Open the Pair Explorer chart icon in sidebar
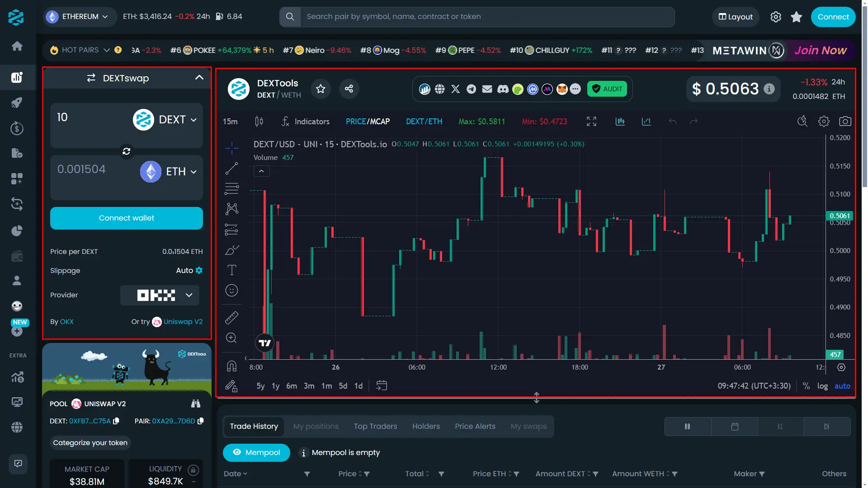868x488 pixels. pyautogui.click(x=17, y=77)
